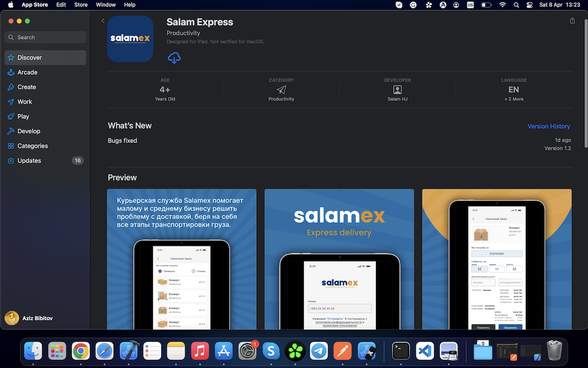Launch Google Chrome from the Dock

click(x=80, y=351)
